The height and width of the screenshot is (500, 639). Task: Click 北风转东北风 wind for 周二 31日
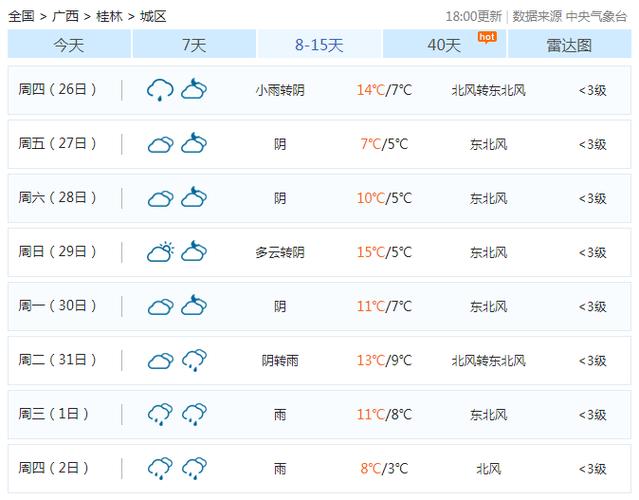point(489,361)
